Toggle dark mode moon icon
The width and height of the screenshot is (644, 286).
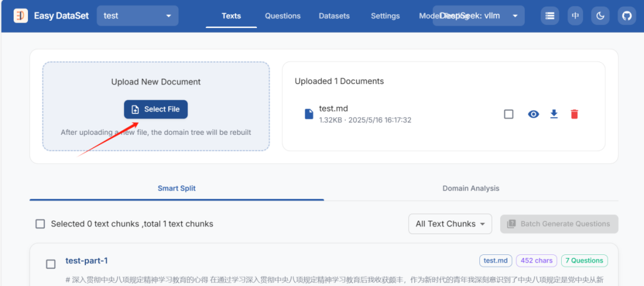[600, 16]
